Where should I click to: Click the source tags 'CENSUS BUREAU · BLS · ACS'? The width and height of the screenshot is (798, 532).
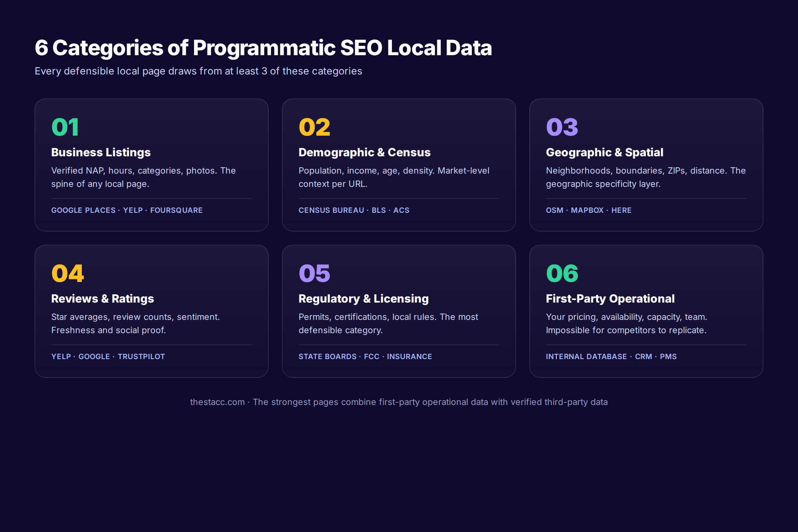[354, 210]
